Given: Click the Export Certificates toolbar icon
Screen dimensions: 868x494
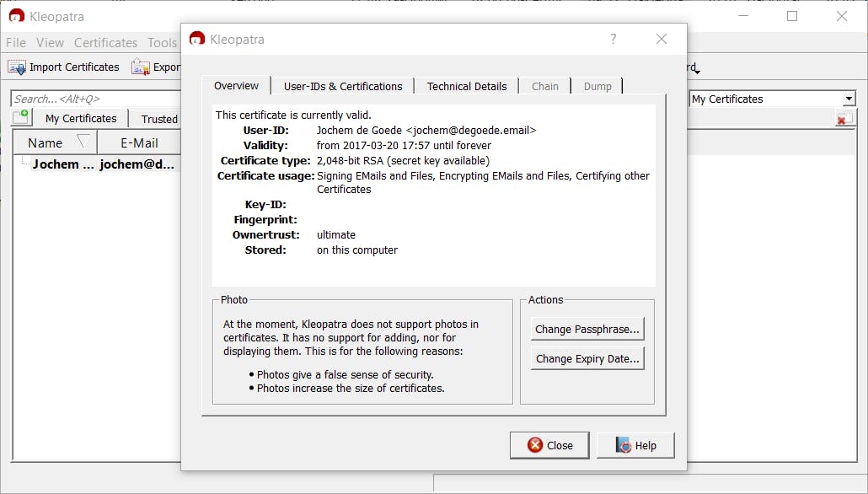Looking at the screenshot, I should point(140,67).
